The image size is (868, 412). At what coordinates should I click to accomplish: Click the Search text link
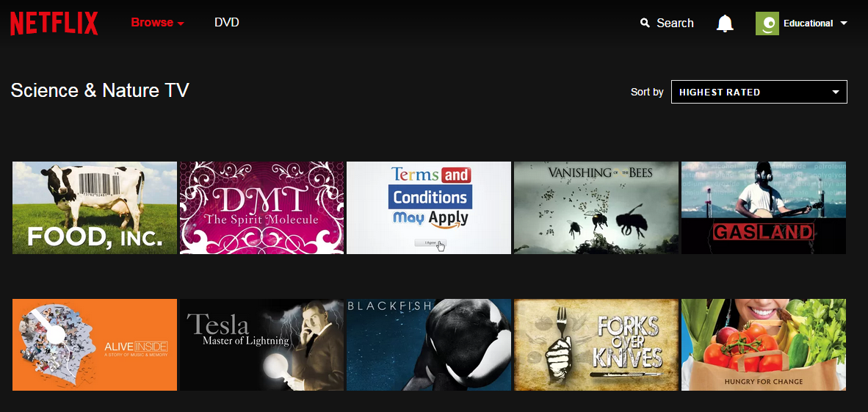(x=675, y=24)
